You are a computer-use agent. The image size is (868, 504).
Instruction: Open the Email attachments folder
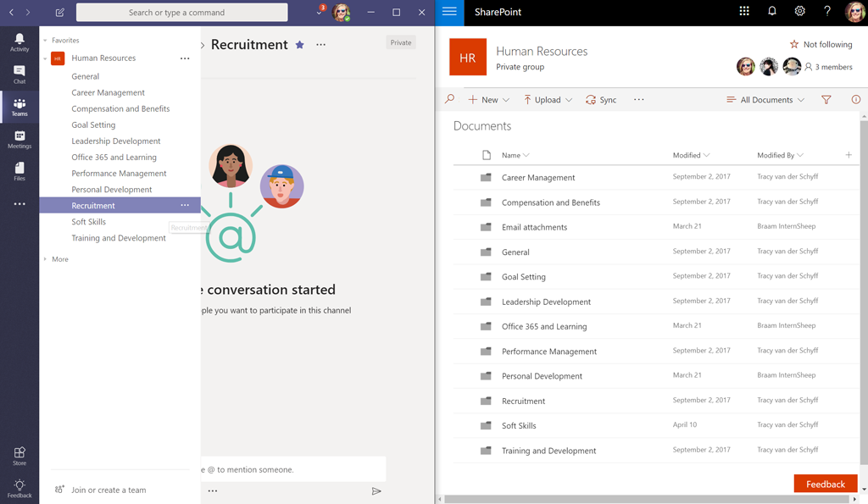pos(534,227)
